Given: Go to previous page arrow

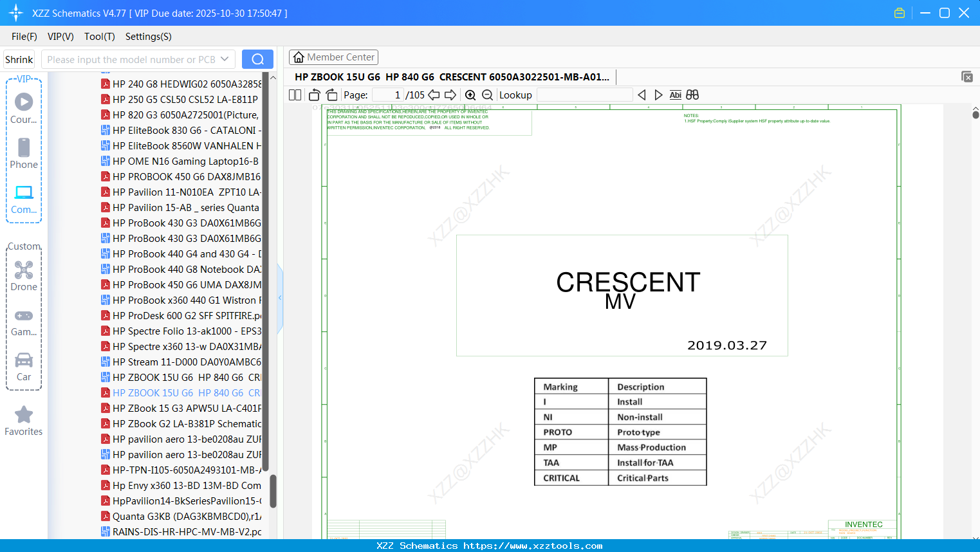Looking at the screenshot, I should (x=434, y=95).
